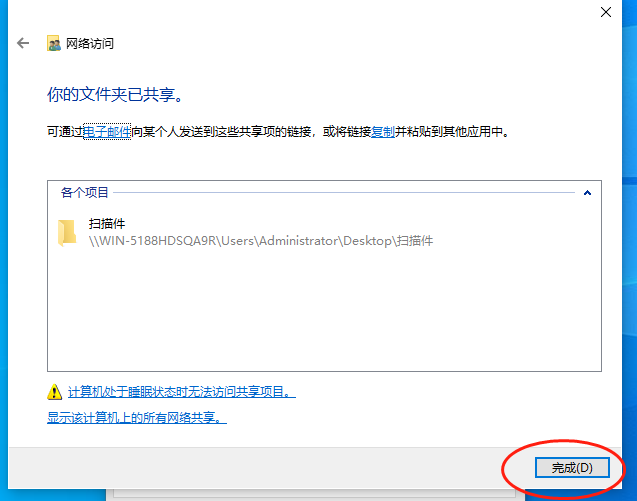Click the 复制 link
Screen dimensions: 637x501
click(x=383, y=132)
